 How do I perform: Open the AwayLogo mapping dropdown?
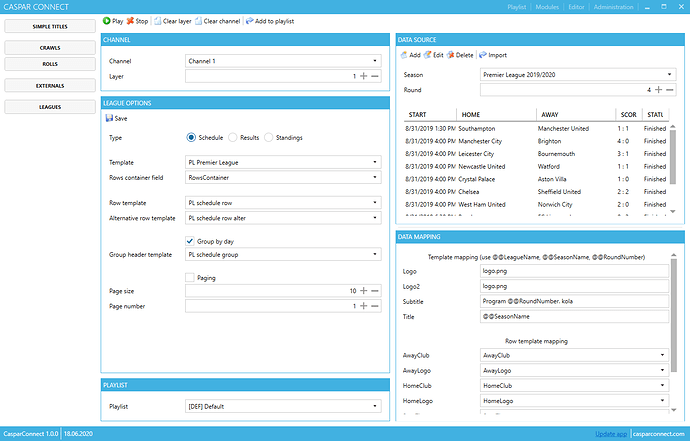coord(574,370)
